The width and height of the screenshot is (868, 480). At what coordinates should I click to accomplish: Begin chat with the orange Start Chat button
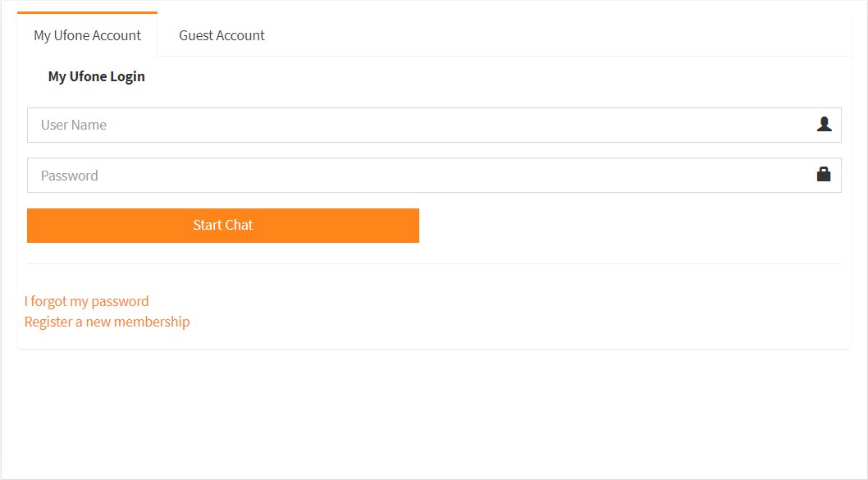pos(223,226)
